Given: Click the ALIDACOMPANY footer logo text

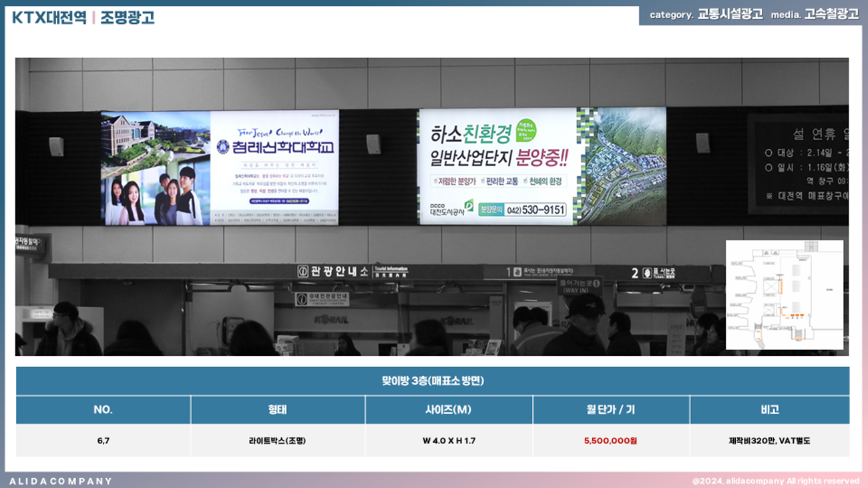Looking at the screenshot, I should tap(61, 481).
